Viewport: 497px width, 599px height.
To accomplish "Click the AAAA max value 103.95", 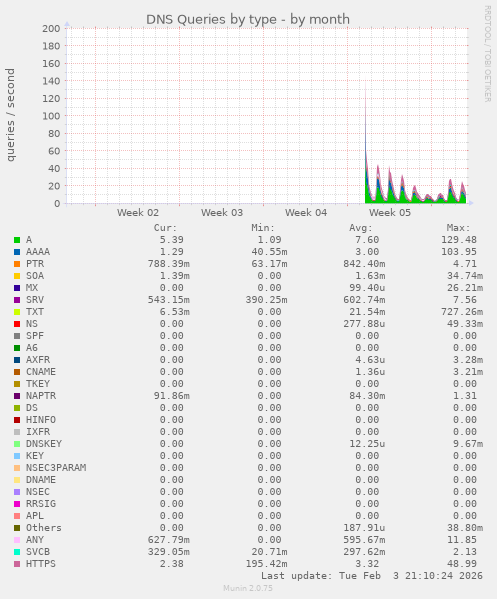I will click(x=459, y=252).
